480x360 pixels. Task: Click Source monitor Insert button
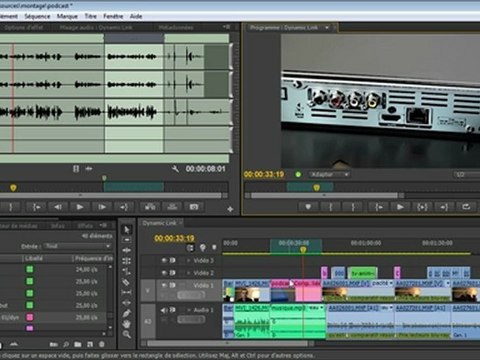[x=150, y=207]
